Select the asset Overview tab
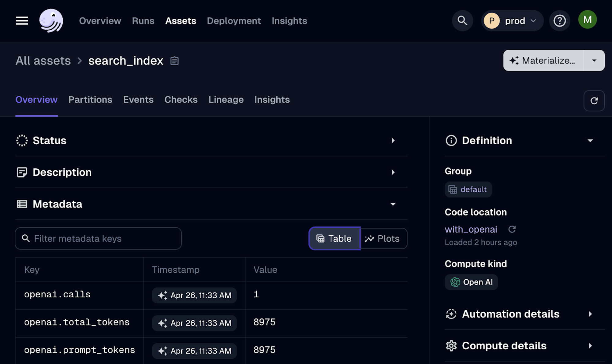Image resolution: width=612 pixels, height=364 pixels. (36, 100)
